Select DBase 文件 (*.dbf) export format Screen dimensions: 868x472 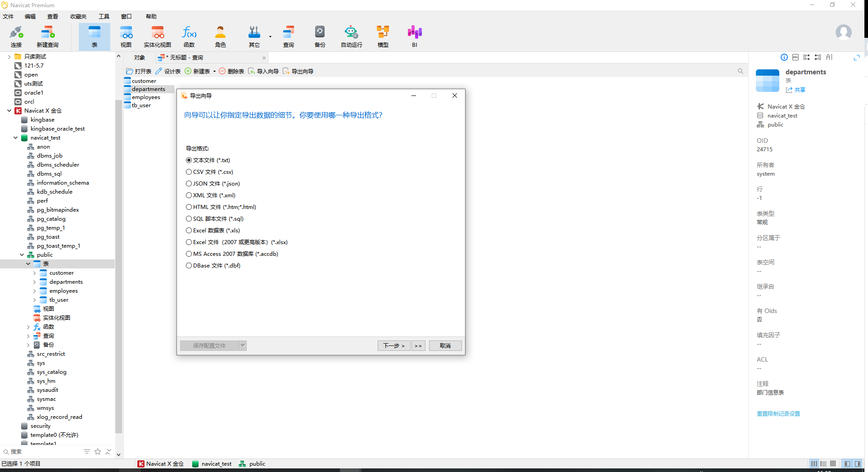click(213, 266)
